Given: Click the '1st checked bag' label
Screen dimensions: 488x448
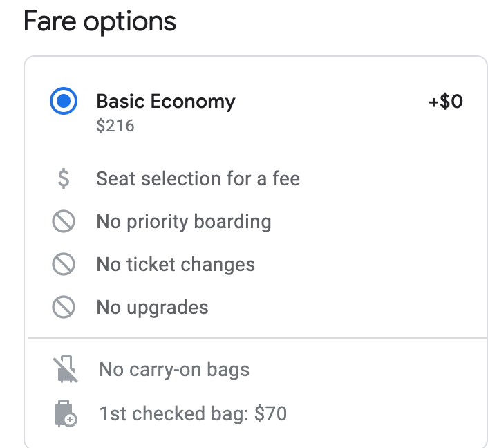Looking at the screenshot, I should (173, 414).
